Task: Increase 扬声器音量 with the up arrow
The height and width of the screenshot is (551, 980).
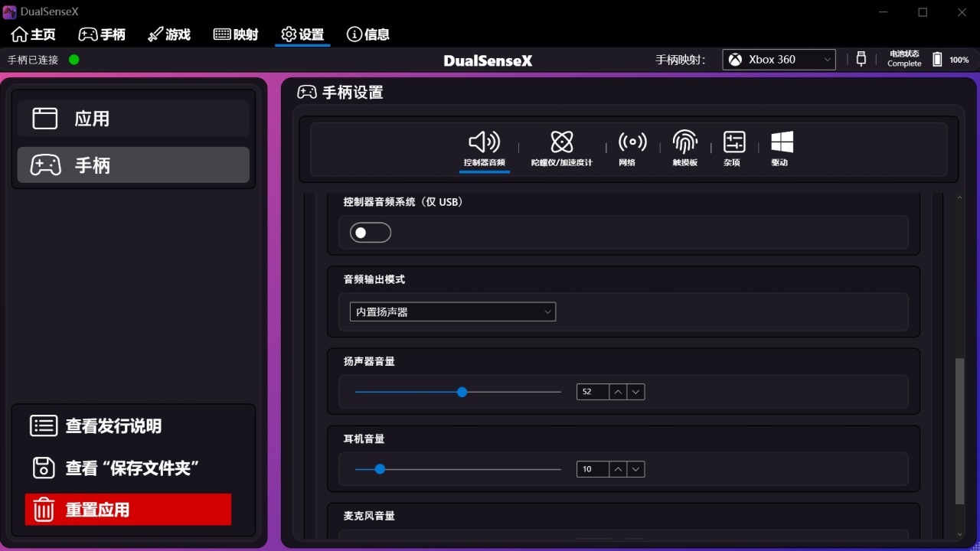Action: 618,392
